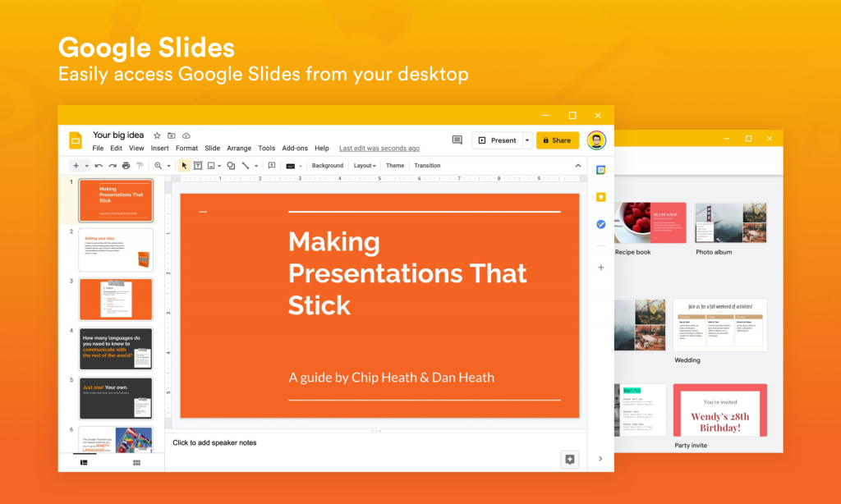This screenshot has width=841, height=504.
Task: Open Google Calendar side panel
Action: [600, 170]
